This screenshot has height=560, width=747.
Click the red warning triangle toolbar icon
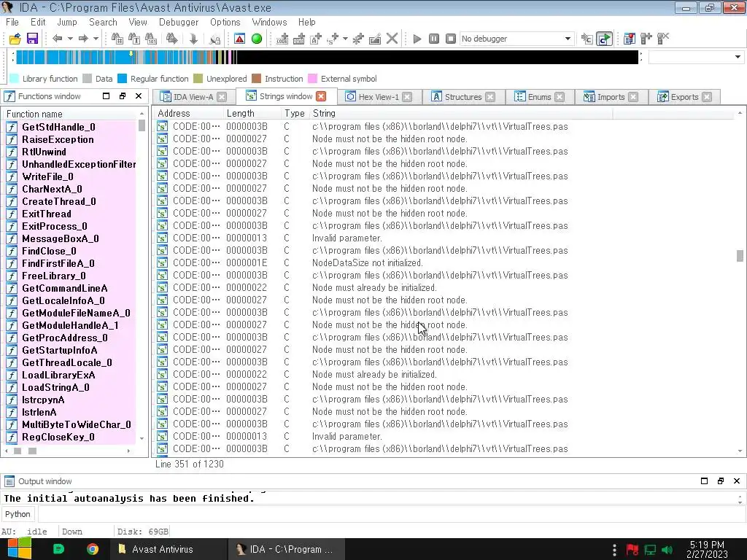(239, 39)
